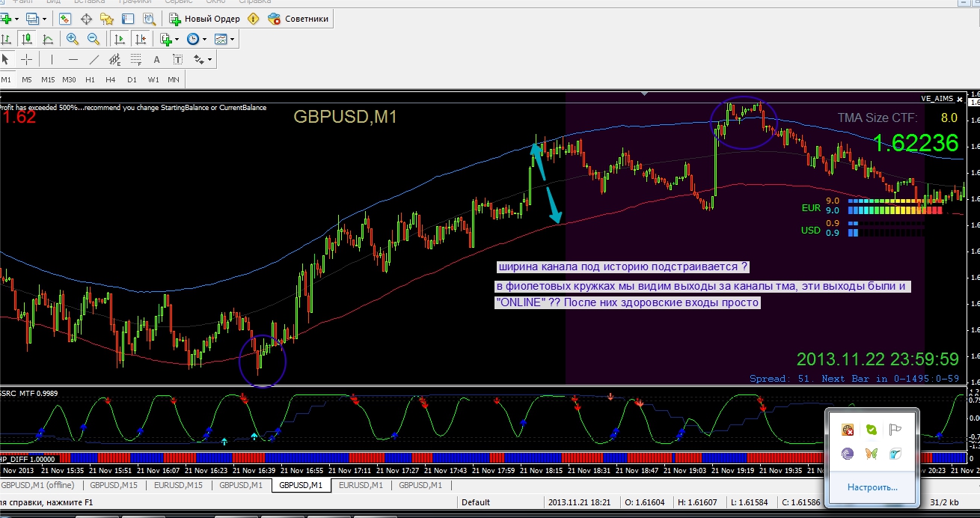The image size is (980, 518).
Task: Open the purple BitTorrent tray icon
Action: [x=848, y=454]
